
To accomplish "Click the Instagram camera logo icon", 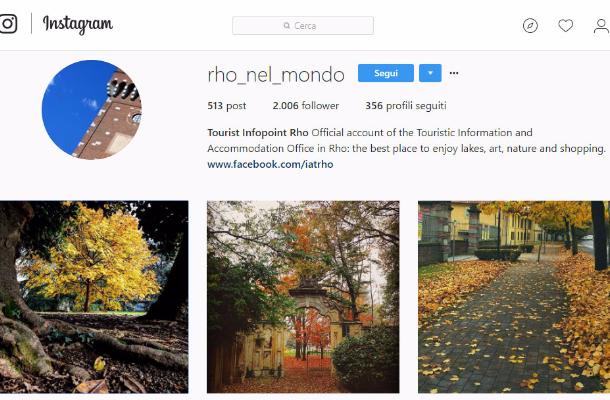I will tap(9, 24).
